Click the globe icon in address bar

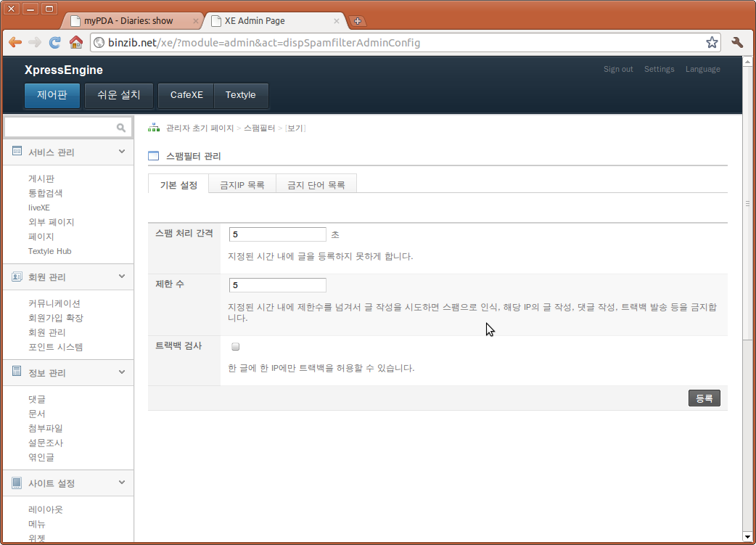(x=99, y=42)
